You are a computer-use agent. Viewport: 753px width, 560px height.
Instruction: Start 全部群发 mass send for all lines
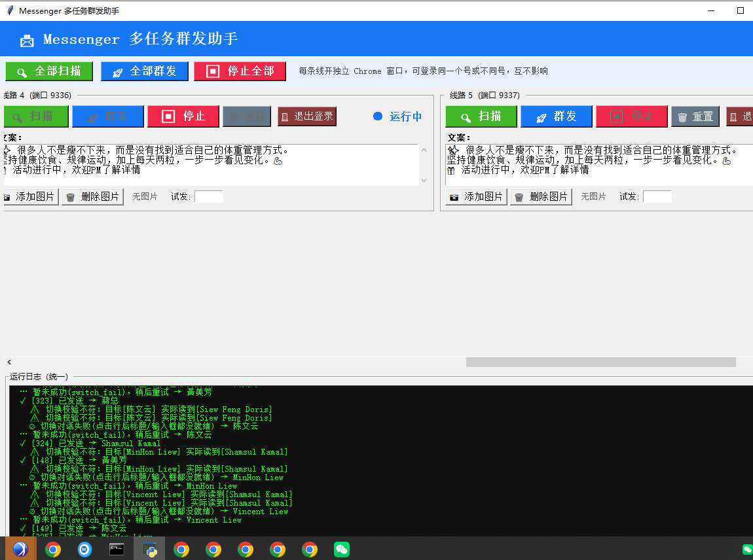pos(144,71)
